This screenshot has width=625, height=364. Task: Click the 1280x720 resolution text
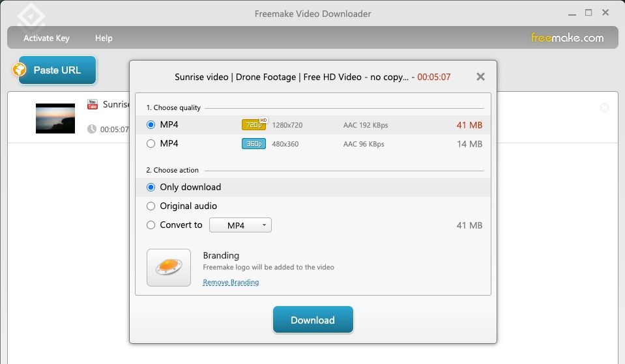[287, 125]
